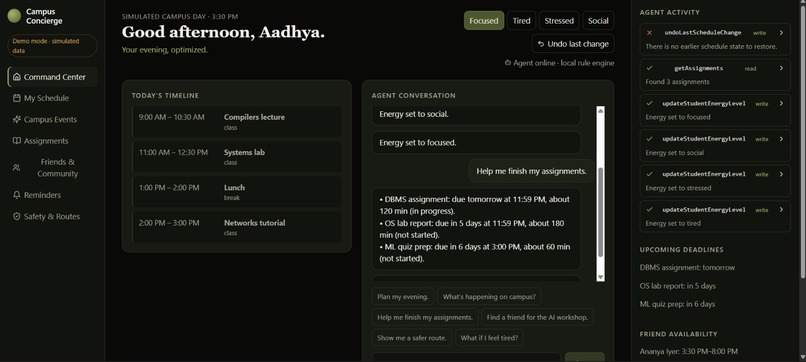Screen dimensions: 806x362
Task: Click Ananya Iyer's friend availability entry
Action: 689,352
